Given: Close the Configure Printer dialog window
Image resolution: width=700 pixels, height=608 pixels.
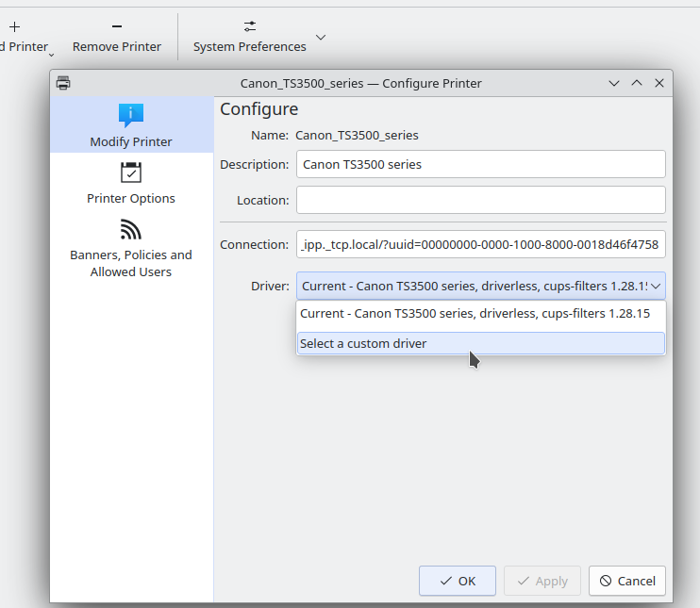Looking at the screenshot, I should 659,83.
